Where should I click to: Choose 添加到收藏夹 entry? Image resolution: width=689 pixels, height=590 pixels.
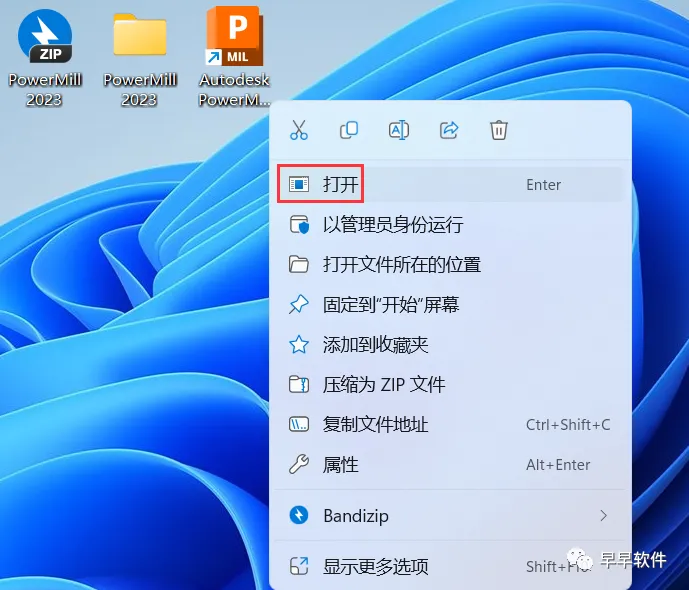click(x=450, y=344)
